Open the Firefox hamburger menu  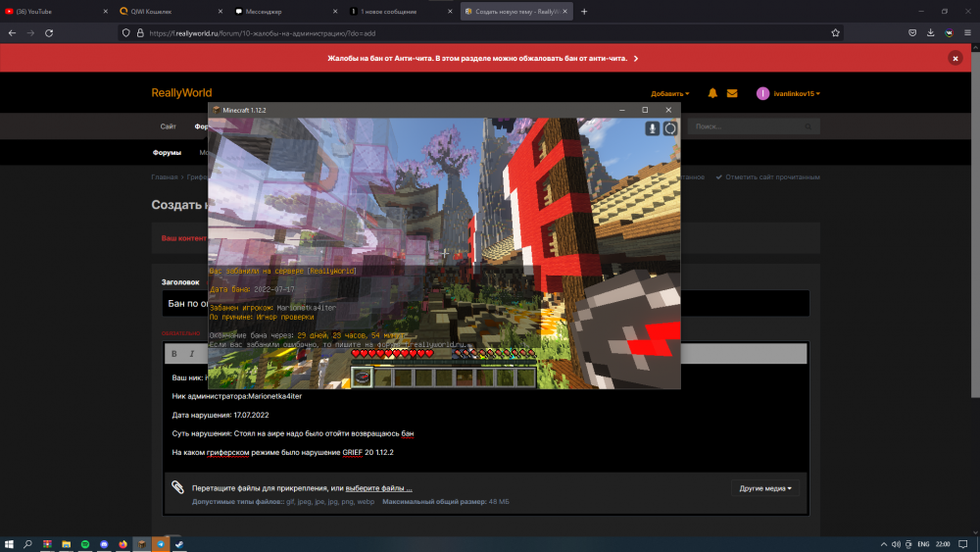[x=967, y=33]
